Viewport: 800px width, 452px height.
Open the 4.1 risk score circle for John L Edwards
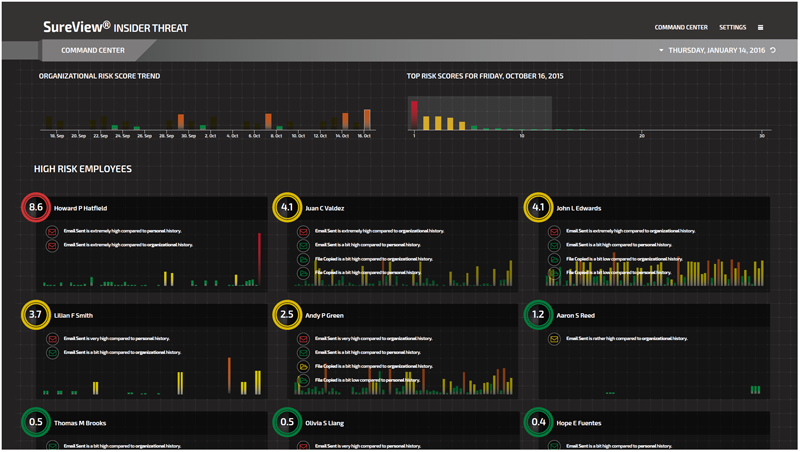click(x=538, y=207)
